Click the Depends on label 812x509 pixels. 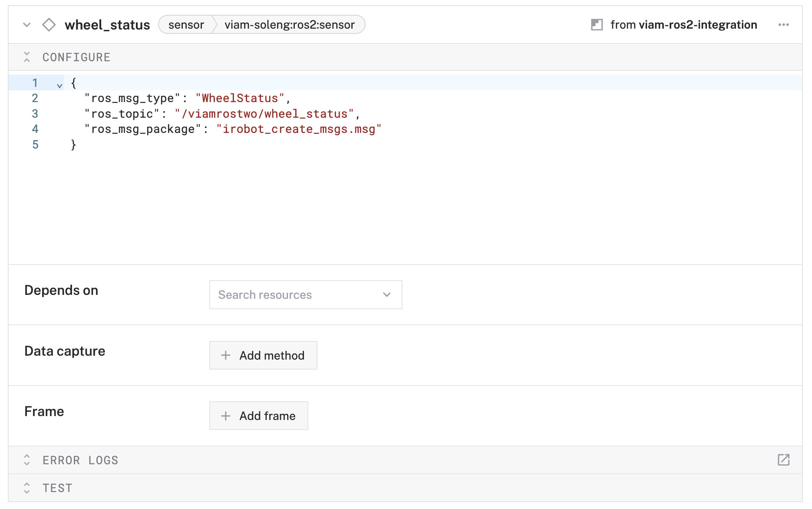coord(61,290)
